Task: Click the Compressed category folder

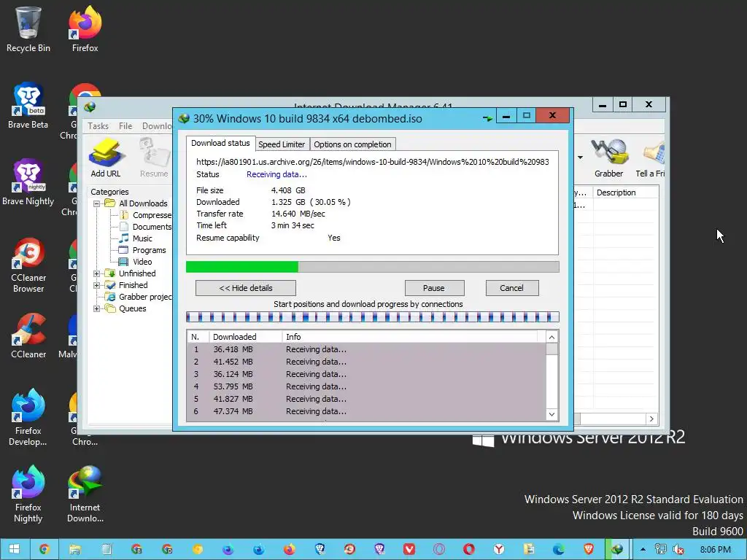Action: point(146,215)
